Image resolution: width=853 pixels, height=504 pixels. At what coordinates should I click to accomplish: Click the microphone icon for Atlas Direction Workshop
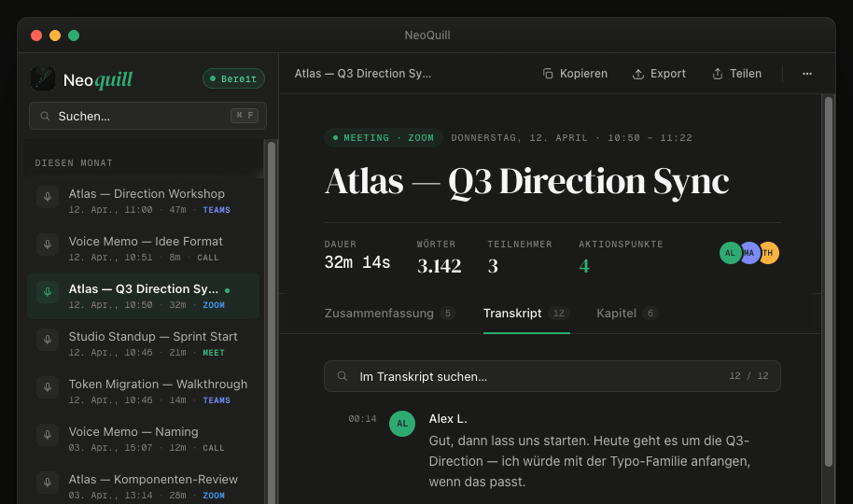(x=48, y=197)
